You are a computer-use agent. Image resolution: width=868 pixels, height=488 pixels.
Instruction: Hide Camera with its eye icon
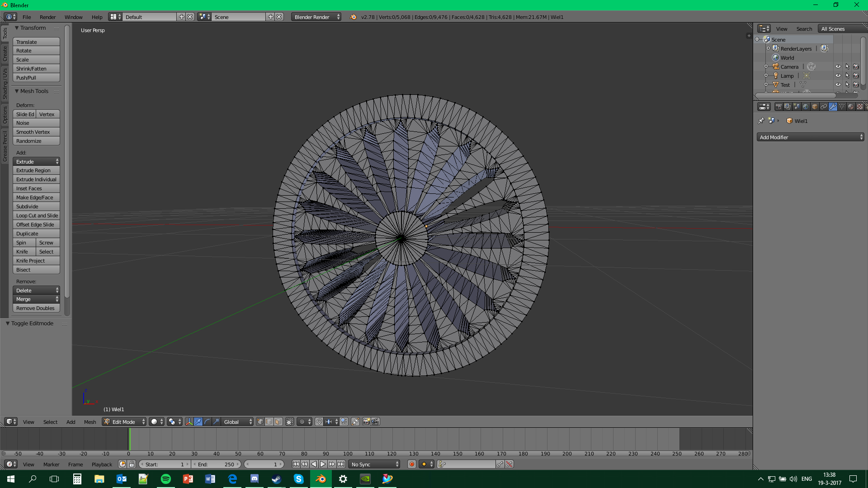[838, 66]
